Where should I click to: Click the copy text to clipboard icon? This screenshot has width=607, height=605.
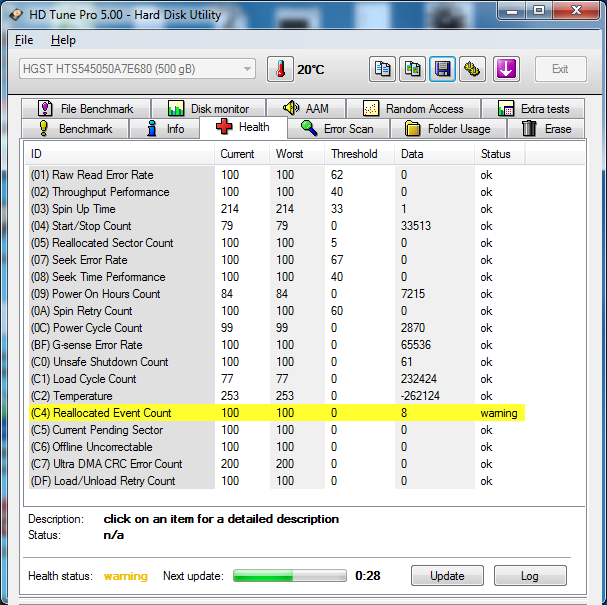[x=382, y=69]
